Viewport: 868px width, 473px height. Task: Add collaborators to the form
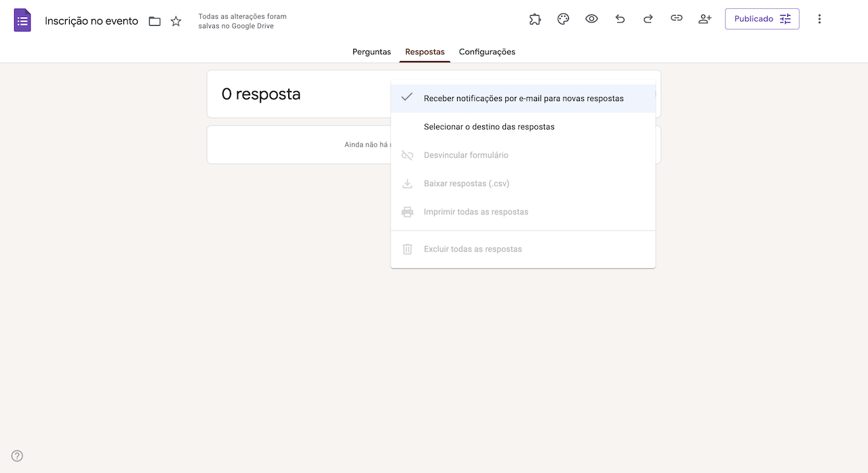point(705,18)
